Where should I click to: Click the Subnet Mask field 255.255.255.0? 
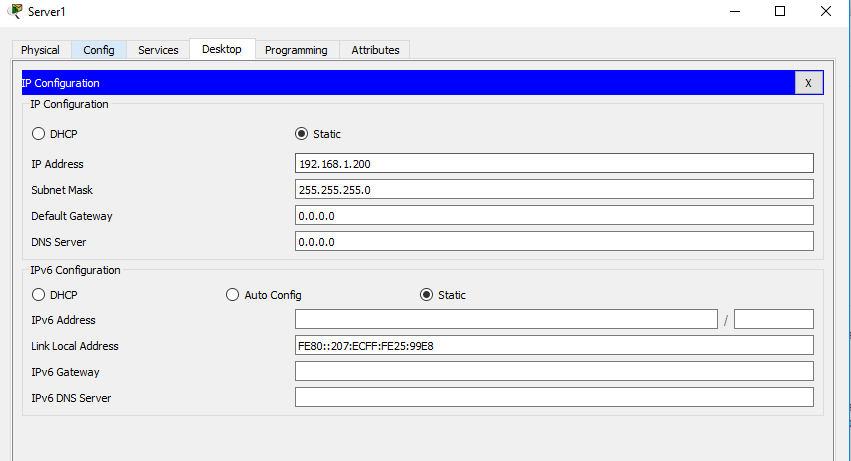coord(554,190)
